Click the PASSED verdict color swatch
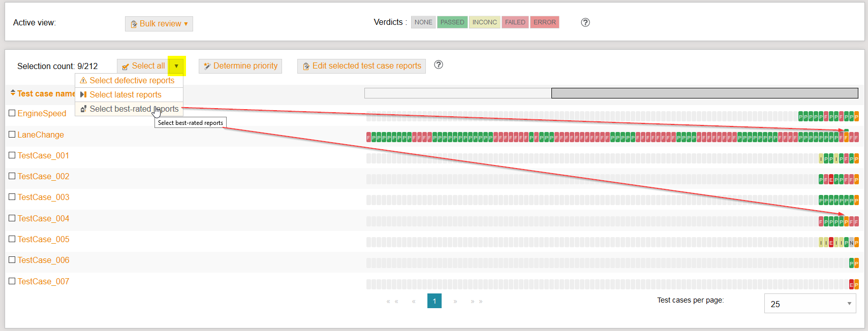Viewport: 868px width, 331px height. [452, 22]
